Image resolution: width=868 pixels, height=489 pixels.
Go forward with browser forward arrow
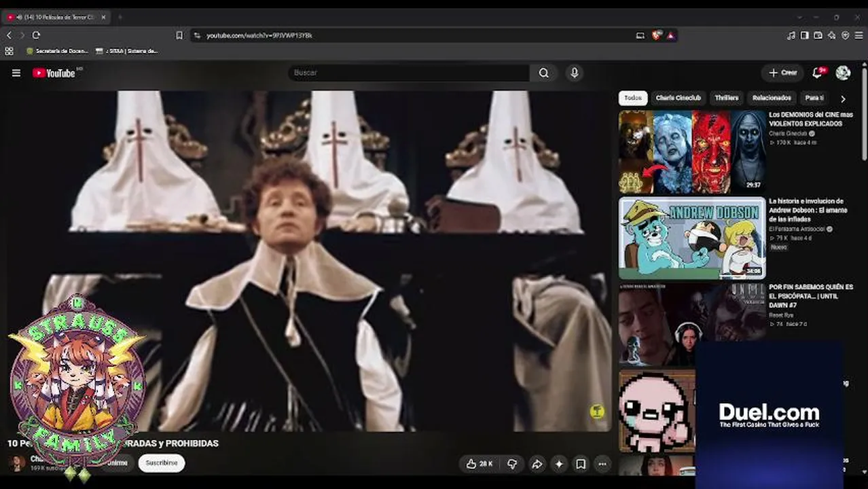tap(22, 35)
